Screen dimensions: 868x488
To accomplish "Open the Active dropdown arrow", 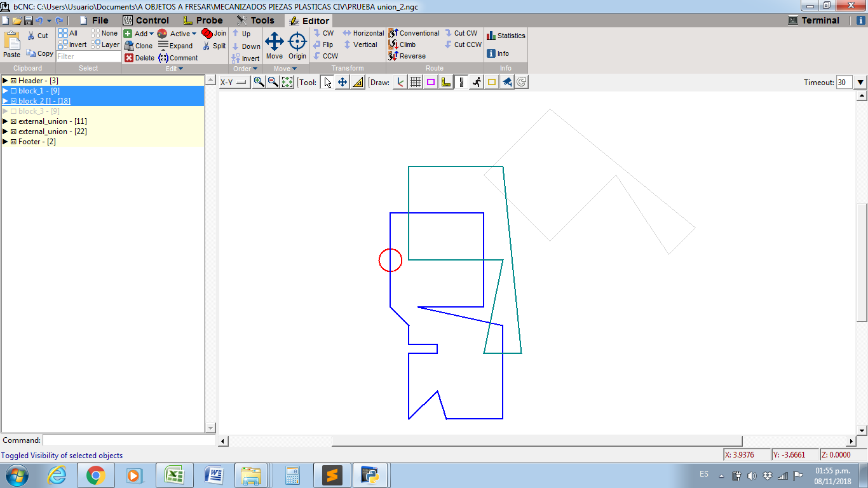I will (x=194, y=34).
